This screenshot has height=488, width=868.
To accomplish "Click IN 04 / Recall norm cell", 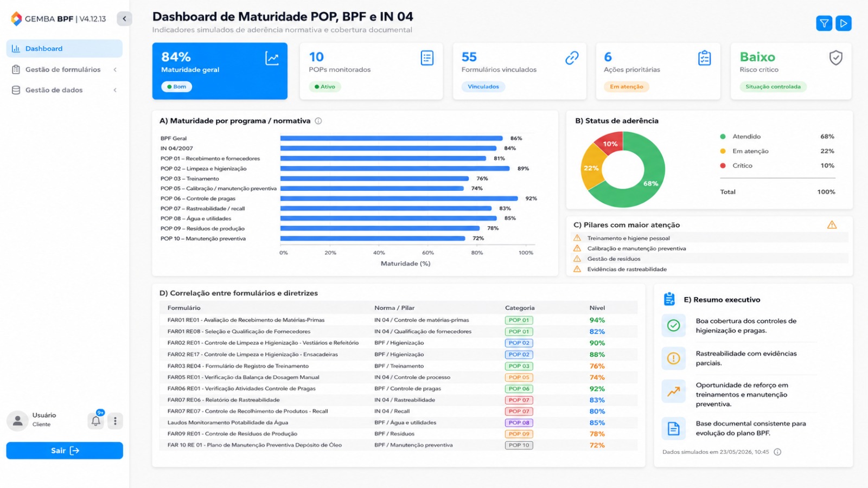I will click(392, 411).
